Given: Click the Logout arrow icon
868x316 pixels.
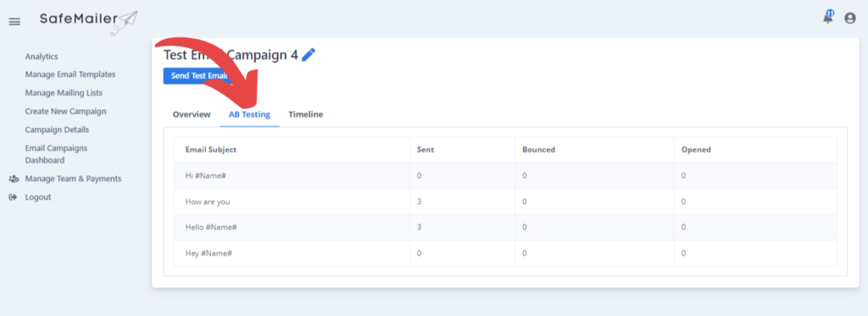Looking at the screenshot, I should click(x=14, y=197).
